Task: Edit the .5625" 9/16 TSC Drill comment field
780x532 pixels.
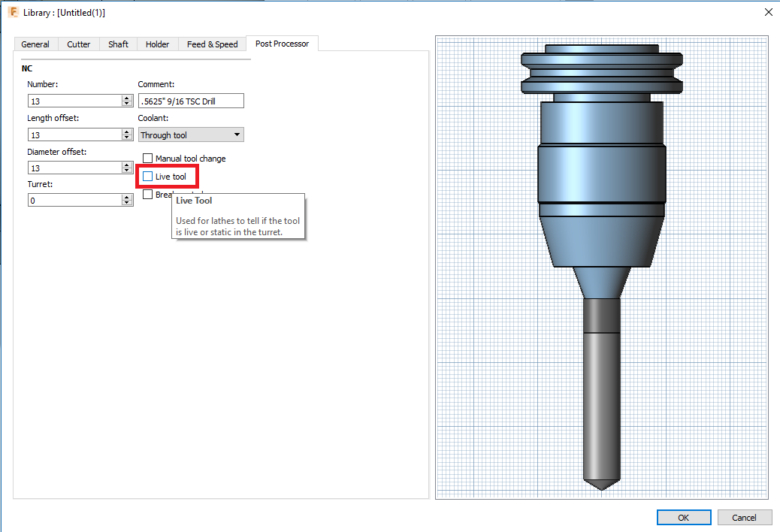Action: point(190,100)
